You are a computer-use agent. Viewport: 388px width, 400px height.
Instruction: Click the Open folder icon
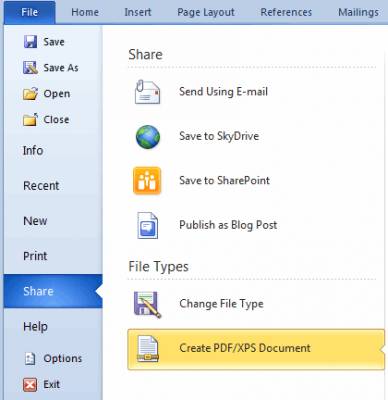click(30, 94)
